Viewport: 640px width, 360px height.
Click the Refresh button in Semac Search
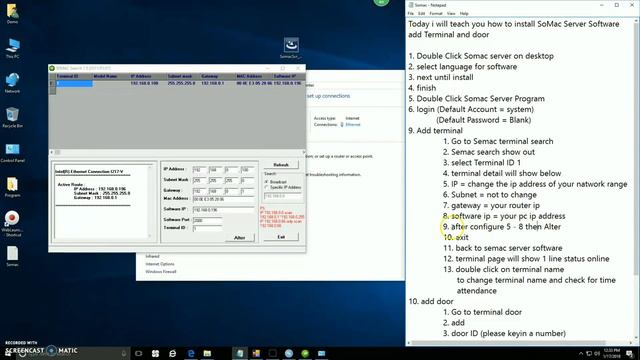281,164
